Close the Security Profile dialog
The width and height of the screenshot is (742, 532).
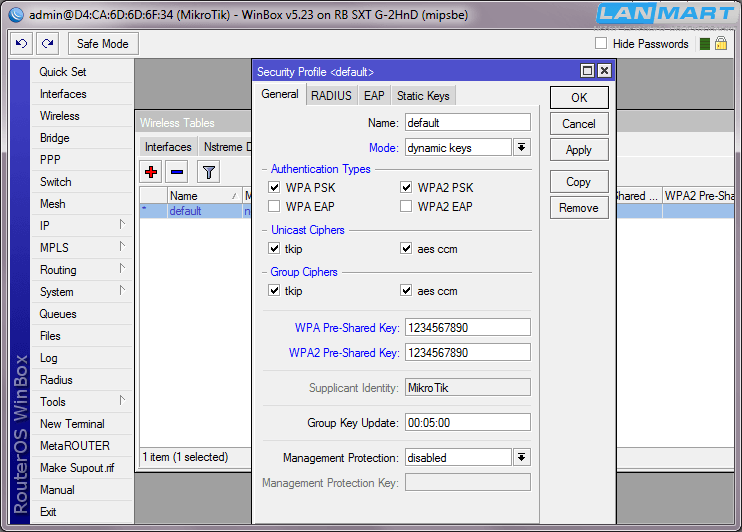point(604,71)
